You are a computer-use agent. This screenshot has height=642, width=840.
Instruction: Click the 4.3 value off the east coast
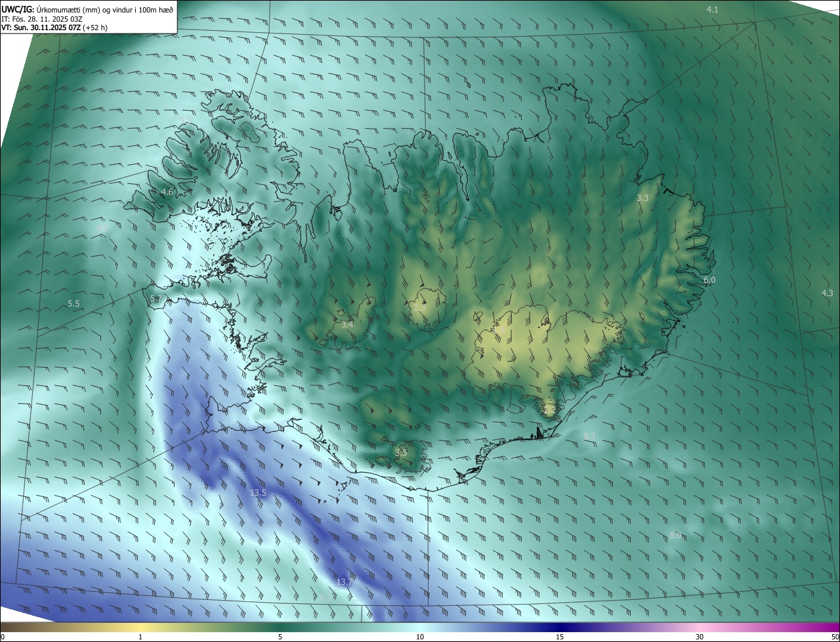(x=827, y=293)
